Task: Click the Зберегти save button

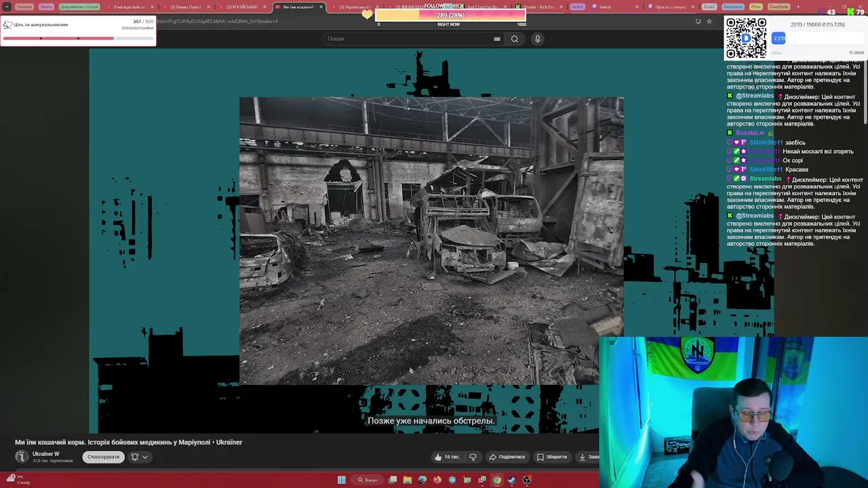Action: point(552,457)
